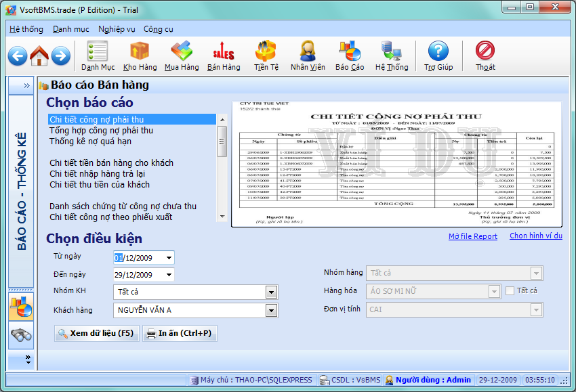The image size is (576, 392).
Task: Select Chi tiết thu tiền của khách
Action: tap(132, 185)
